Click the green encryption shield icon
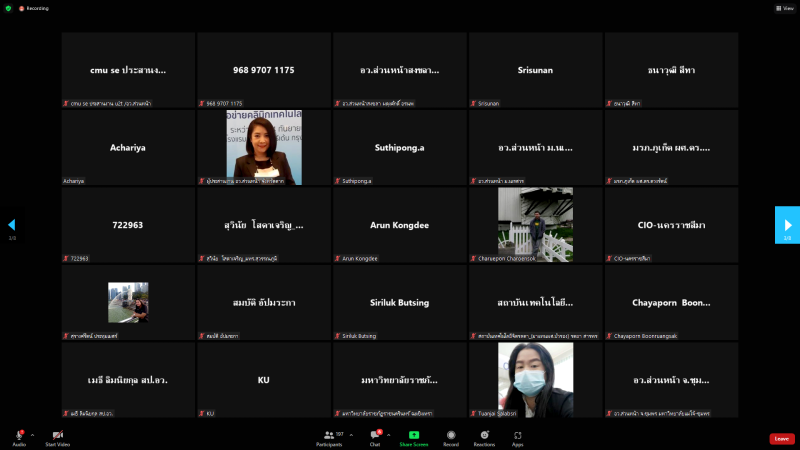Viewport: 800px width, 450px height. (x=8, y=7)
